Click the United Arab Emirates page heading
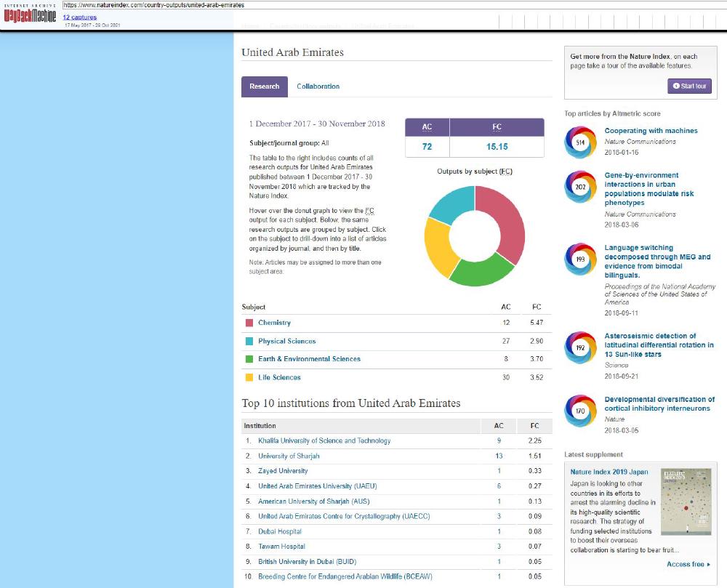The image size is (727, 588). point(292,52)
